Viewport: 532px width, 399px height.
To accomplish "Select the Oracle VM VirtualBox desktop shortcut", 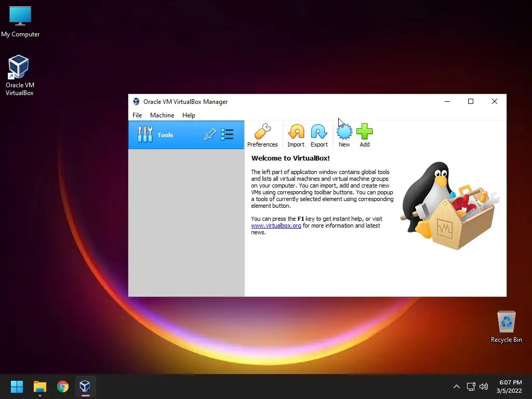I will (19, 75).
